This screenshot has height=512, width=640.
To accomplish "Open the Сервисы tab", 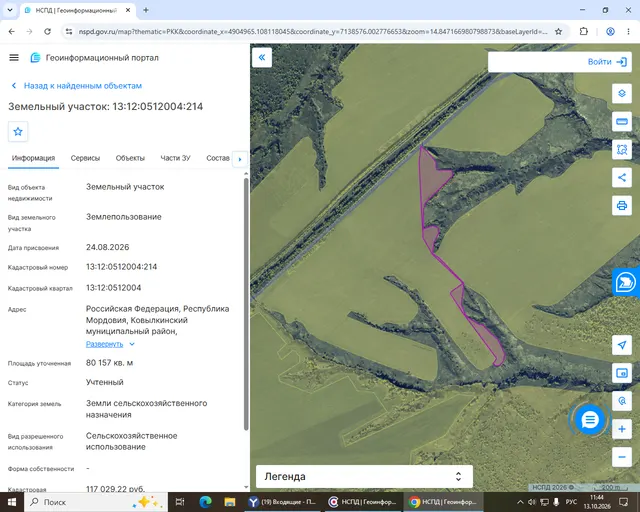I will pyautogui.click(x=85, y=158).
